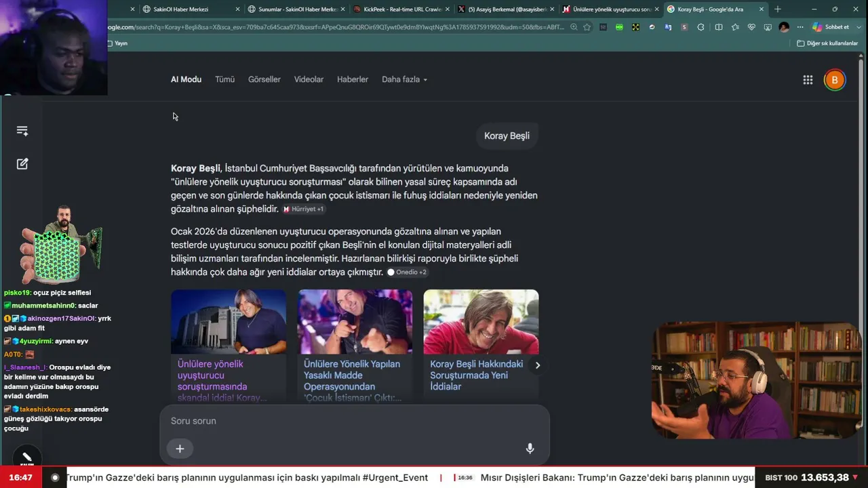Open the dark equalizer extension icon
Screen dimensions: 868x488
[603, 27]
